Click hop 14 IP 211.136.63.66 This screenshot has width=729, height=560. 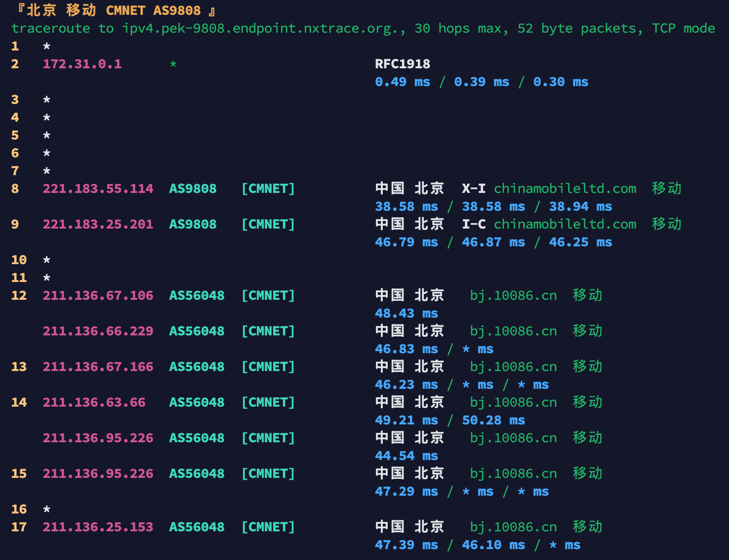click(94, 403)
